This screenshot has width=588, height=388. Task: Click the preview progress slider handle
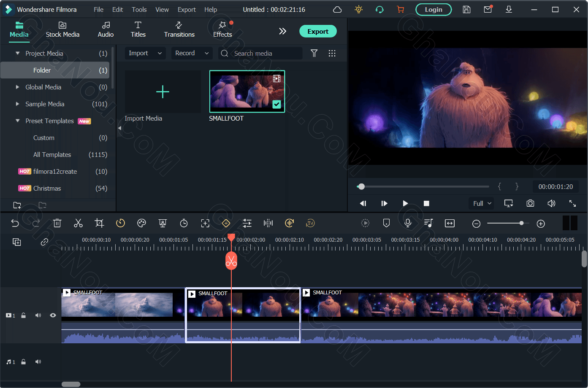point(361,186)
